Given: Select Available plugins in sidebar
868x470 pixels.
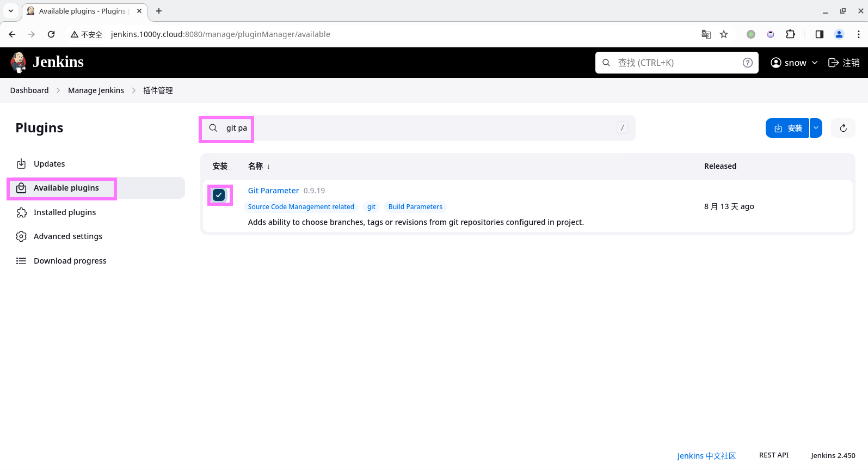Looking at the screenshot, I should tap(96, 188).
